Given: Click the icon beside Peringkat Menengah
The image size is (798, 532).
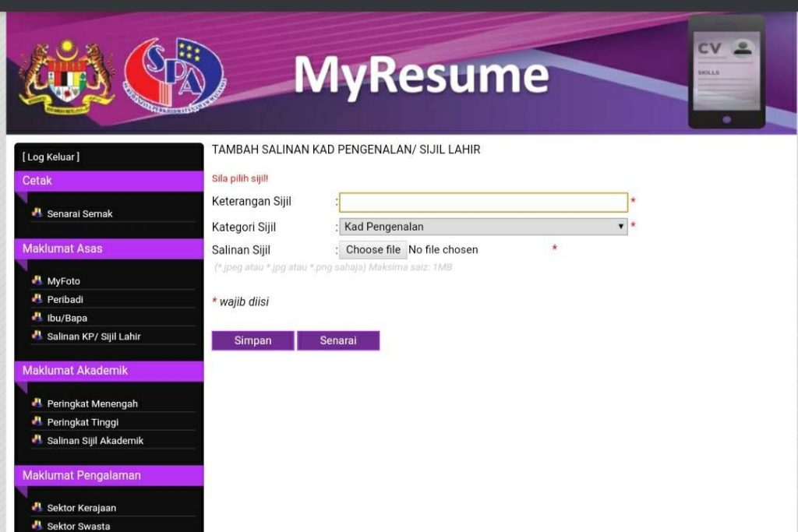Looking at the screenshot, I should tap(37, 403).
